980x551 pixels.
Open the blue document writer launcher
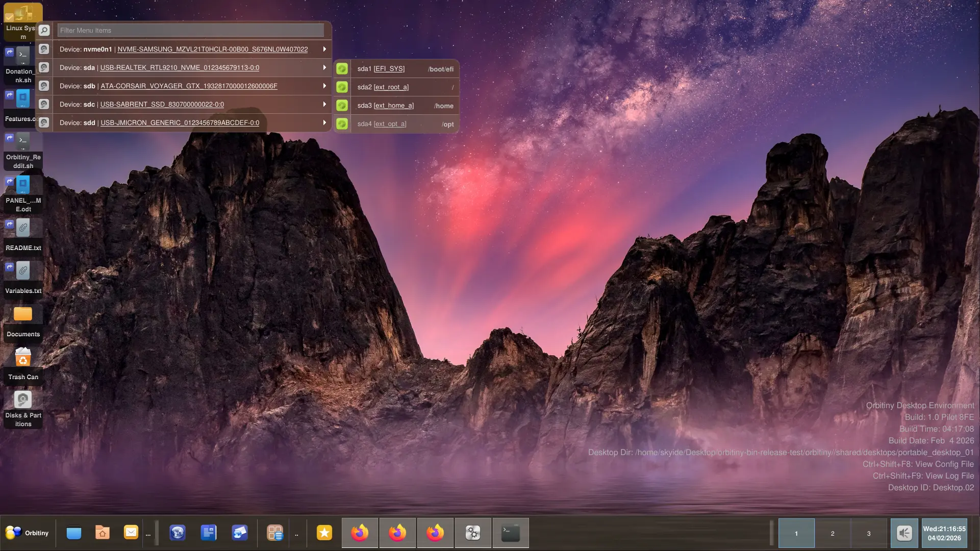click(208, 533)
